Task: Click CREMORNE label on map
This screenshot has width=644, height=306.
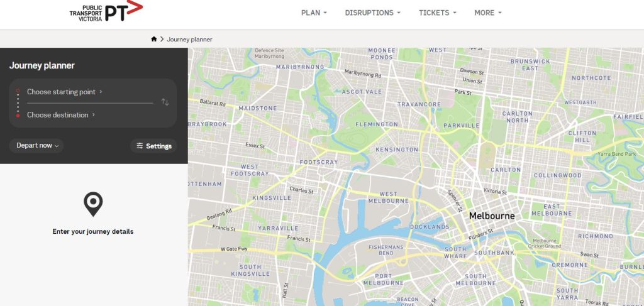Action: click(x=570, y=265)
